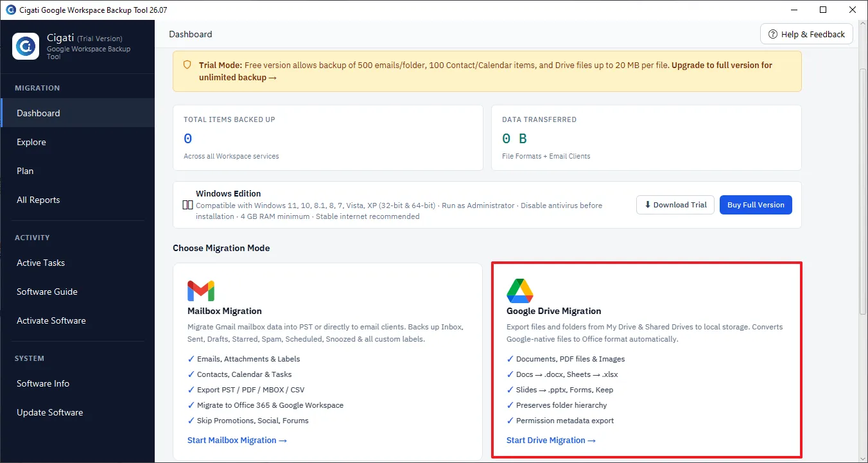Click "Contacts, Calendar & Tasks" feature line
This screenshot has height=463, width=868.
[x=245, y=374]
